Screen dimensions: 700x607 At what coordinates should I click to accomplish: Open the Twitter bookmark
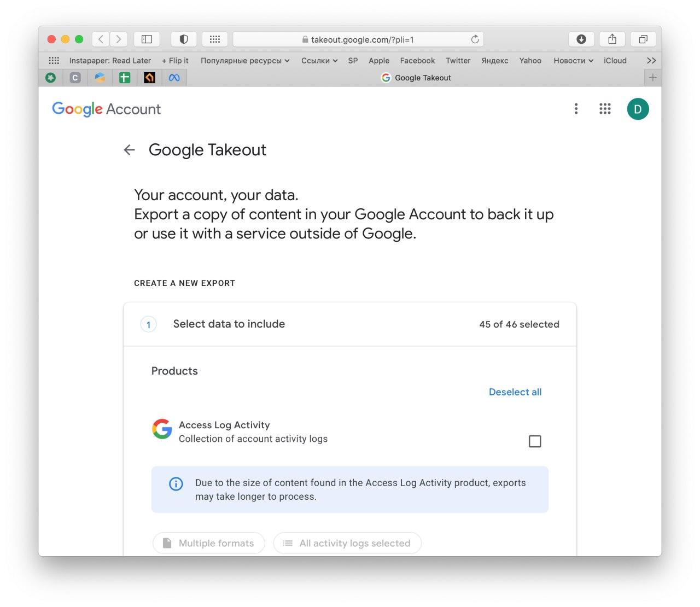pyautogui.click(x=458, y=61)
